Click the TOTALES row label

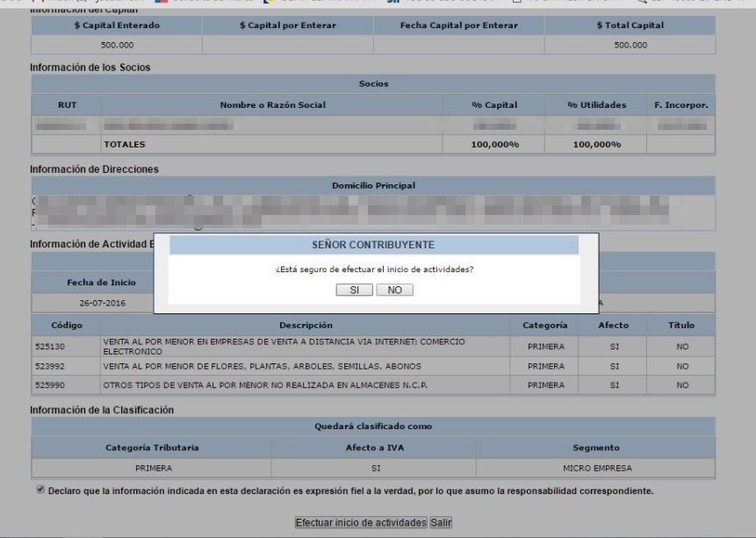pos(125,145)
